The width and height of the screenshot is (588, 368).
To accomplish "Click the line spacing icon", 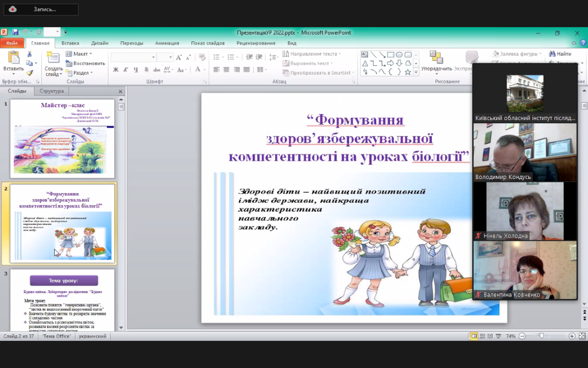I will 274,57.
